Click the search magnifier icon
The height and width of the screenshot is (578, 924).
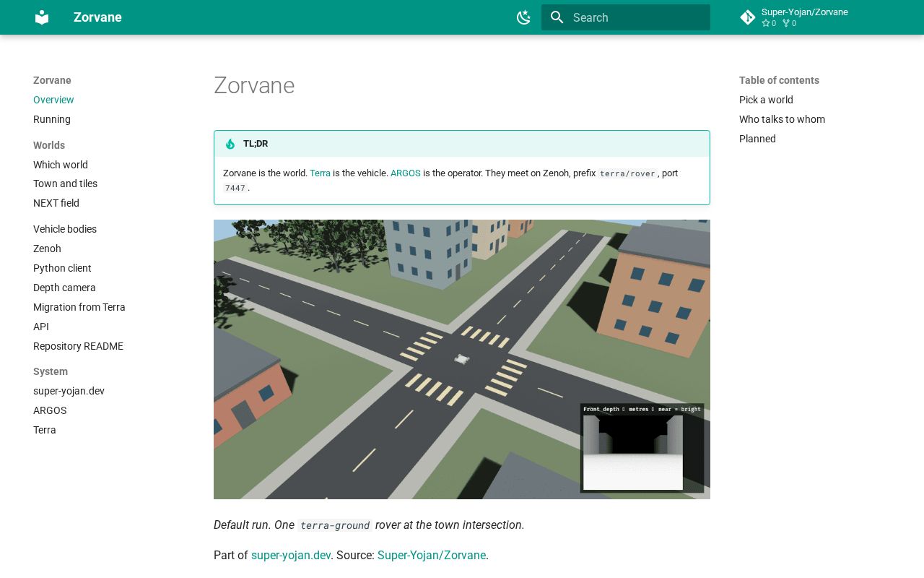pos(557,17)
